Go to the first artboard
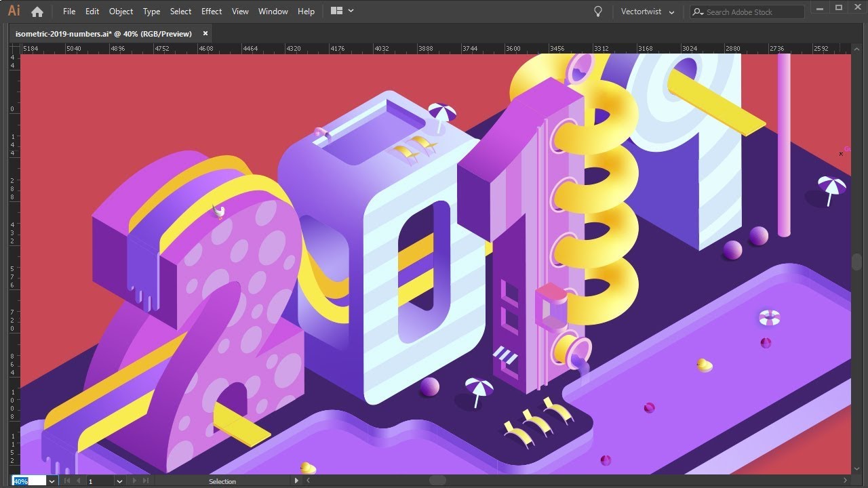Screen dimensions: 868x488 click(x=67, y=481)
